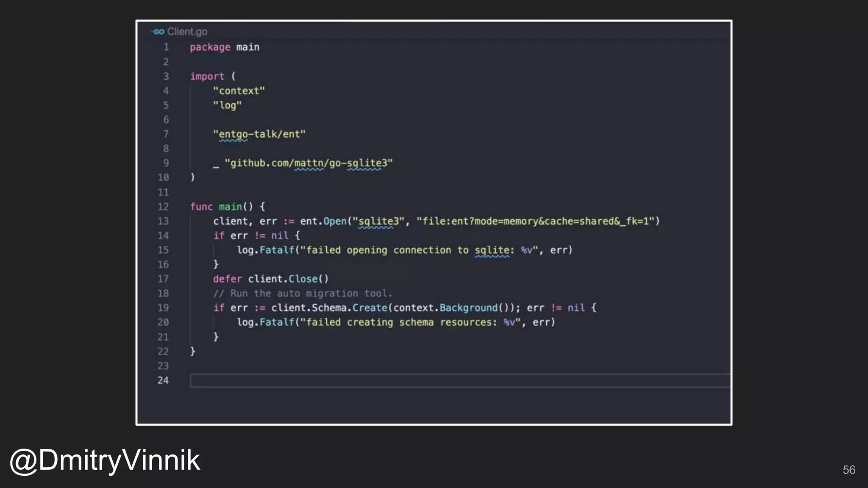Click 'Close' method on line 17

coord(303,279)
